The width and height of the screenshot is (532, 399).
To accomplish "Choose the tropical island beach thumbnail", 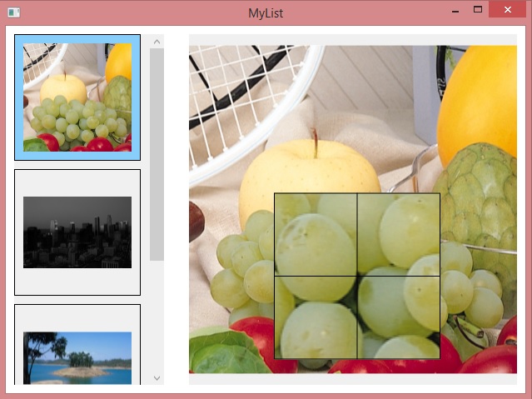I will (x=77, y=354).
